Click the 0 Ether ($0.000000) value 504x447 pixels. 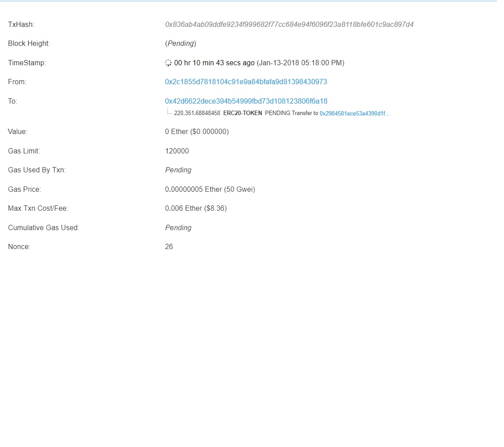tap(197, 132)
